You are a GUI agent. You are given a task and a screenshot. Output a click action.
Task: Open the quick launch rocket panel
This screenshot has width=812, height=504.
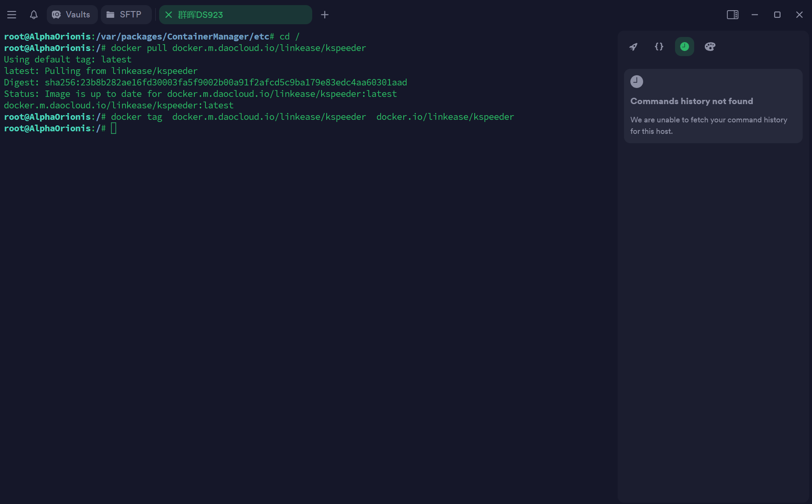633,47
